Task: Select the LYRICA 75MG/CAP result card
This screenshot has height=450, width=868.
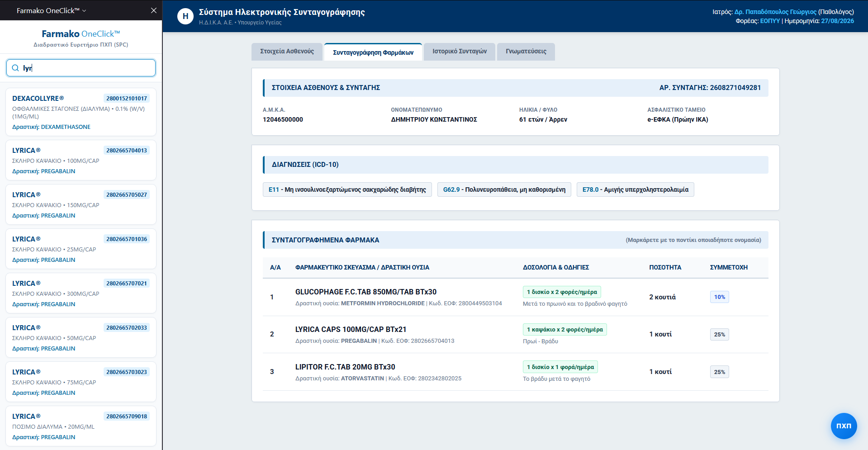Action: pos(81,382)
